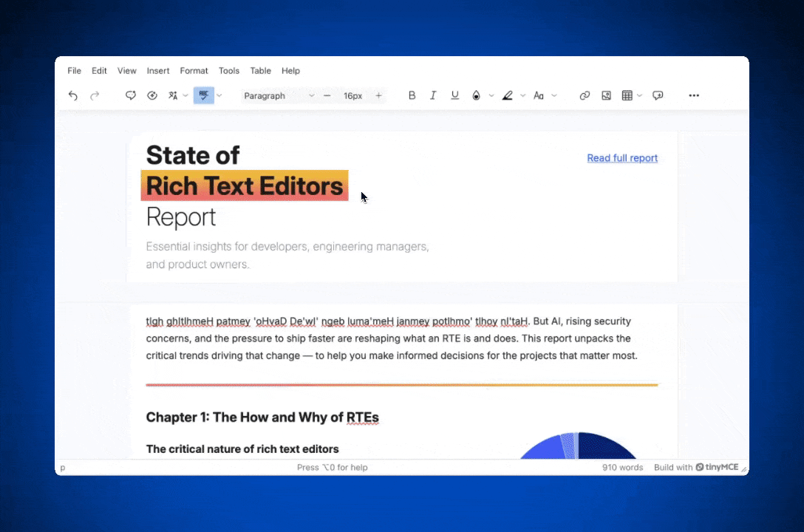The image size is (804, 532).
Task: Click Chapter 1: The How and Why heading
Action: click(262, 417)
